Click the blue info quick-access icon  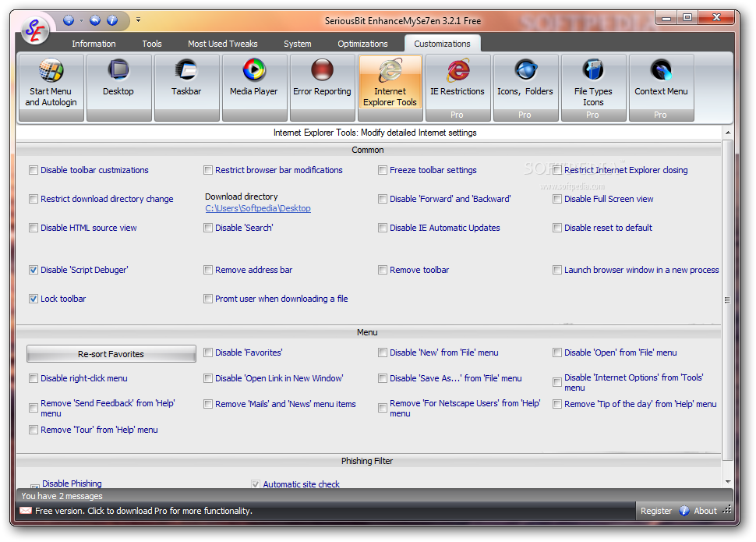(x=112, y=20)
